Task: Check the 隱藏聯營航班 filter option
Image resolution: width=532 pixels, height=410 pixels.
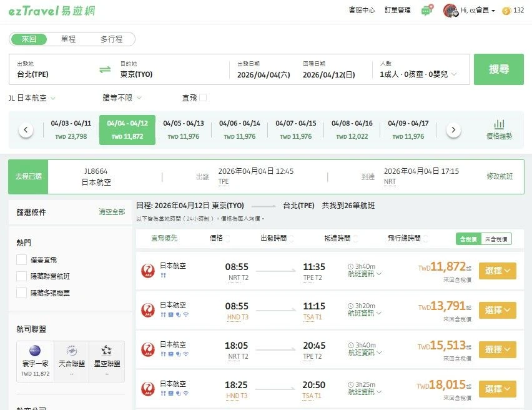Action: tap(22, 276)
